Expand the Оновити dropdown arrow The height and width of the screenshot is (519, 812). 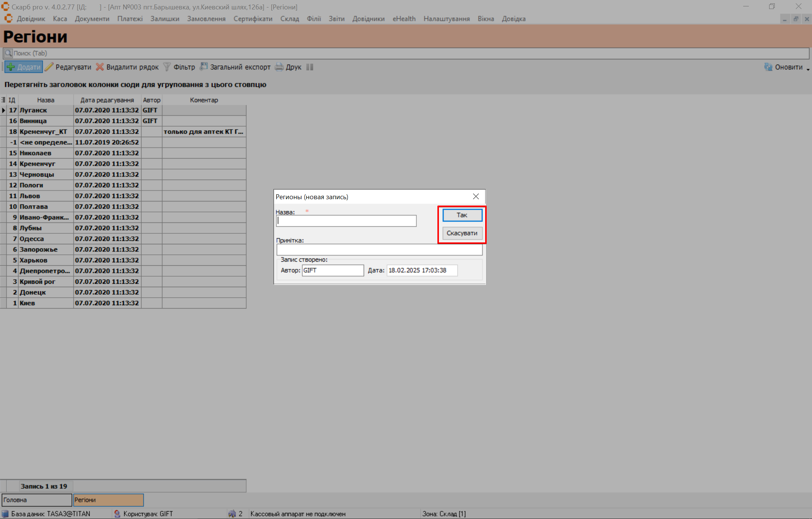(807, 69)
